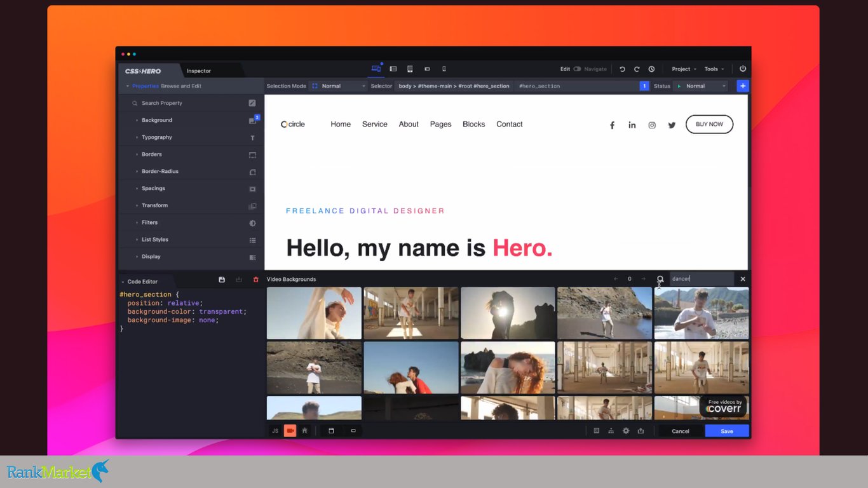Select the desktop device preview icon
This screenshot has width=868, height=488.
[x=376, y=69]
